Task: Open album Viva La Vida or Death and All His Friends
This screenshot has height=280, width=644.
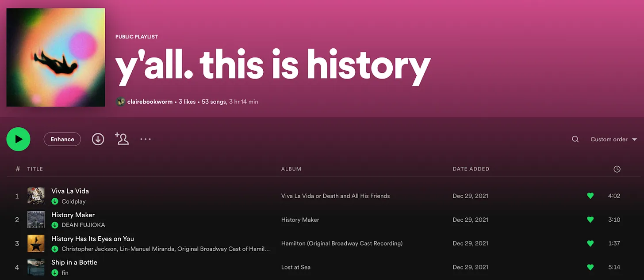Action: point(335,196)
